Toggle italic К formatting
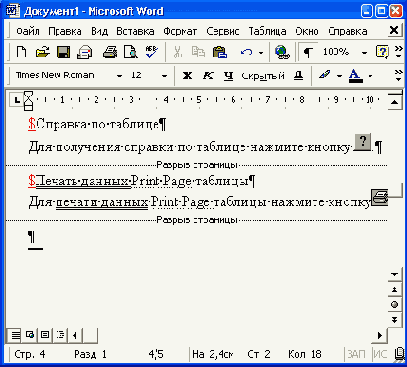The width and height of the screenshot is (407, 367). (x=208, y=76)
